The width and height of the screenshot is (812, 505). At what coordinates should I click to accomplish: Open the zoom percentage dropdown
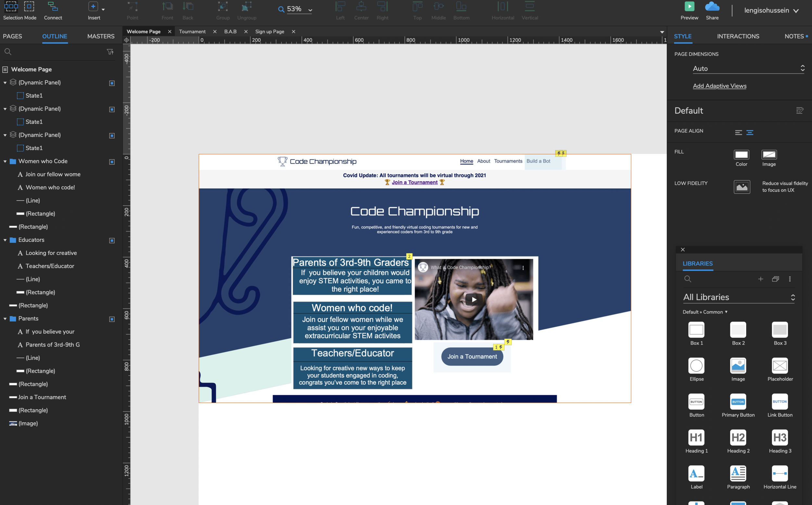pos(310,10)
